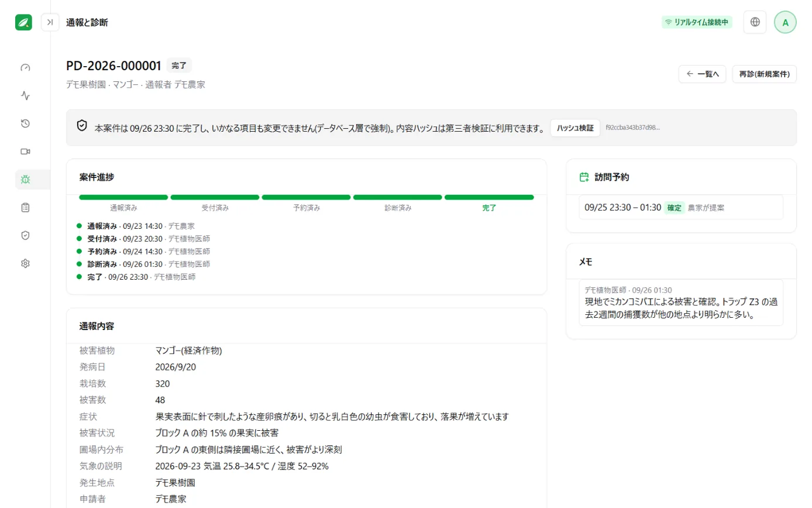The height and width of the screenshot is (508, 812).
Task: Click the 被害植物 value マンゴー(経済作物)
Action: (x=188, y=351)
